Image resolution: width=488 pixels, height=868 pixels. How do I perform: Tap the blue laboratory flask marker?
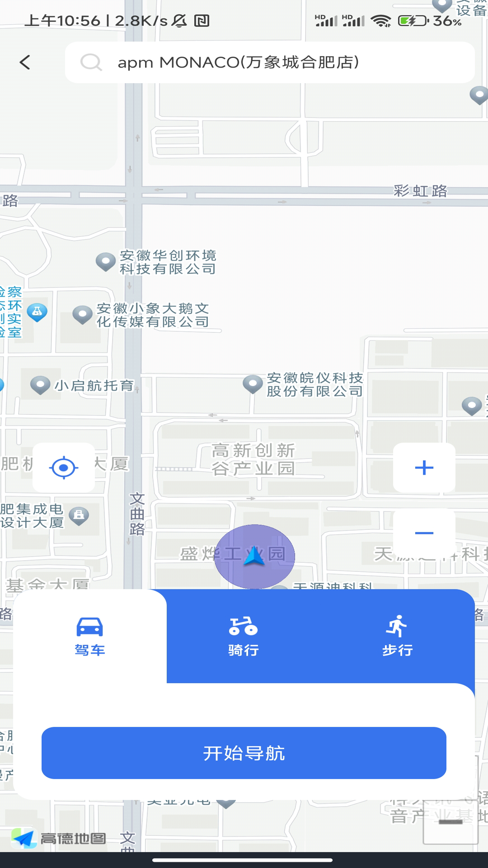point(37,311)
